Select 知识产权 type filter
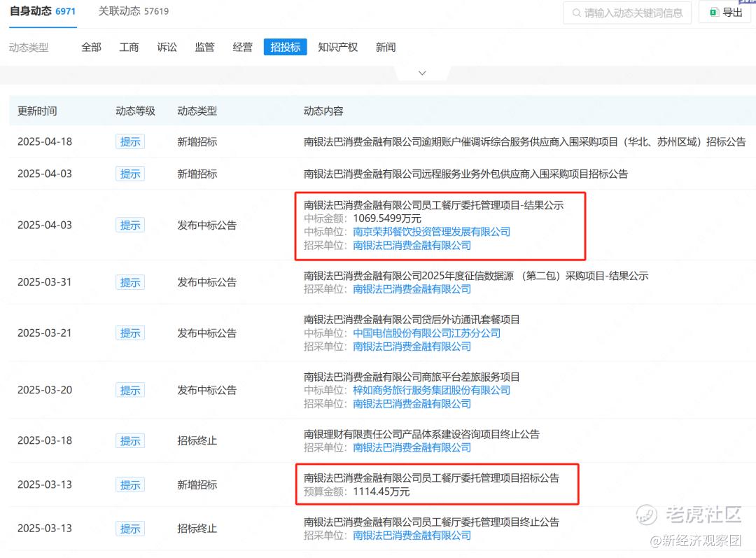The image size is (756, 558). 338,48
